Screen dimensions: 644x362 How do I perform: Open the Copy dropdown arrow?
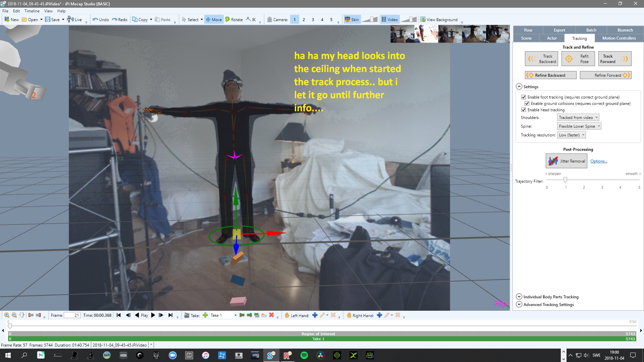(x=151, y=19)
